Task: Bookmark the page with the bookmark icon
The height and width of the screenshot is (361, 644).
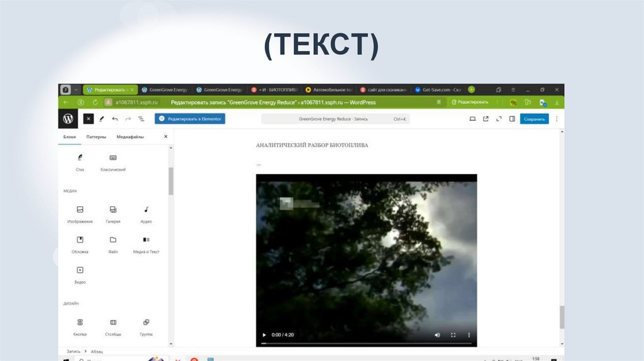Action: [438, 103]
